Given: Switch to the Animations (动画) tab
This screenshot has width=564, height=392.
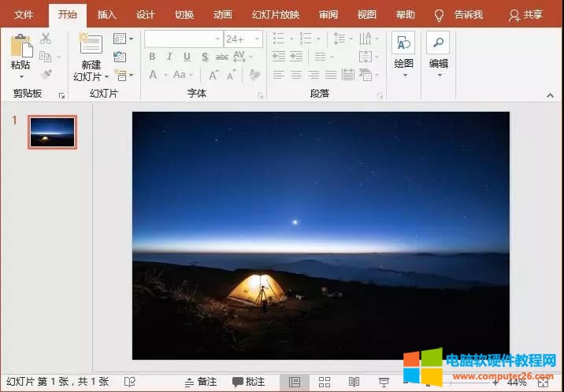Looking at the screenshot, I should (223, 15).
